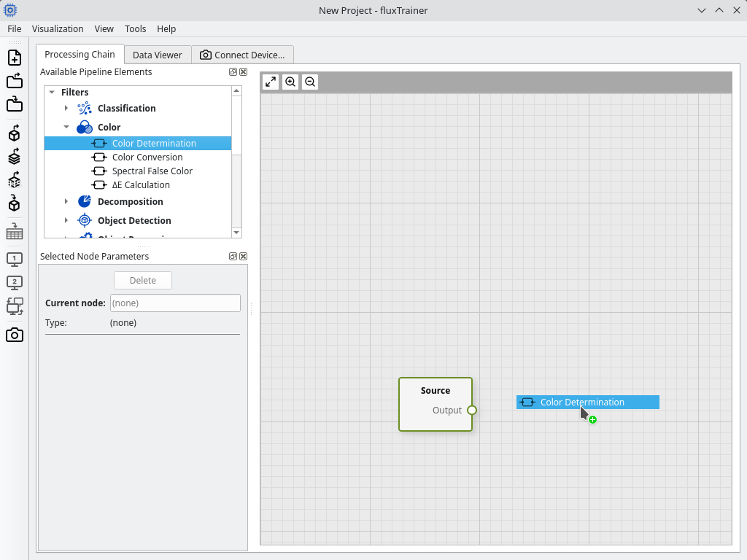Click the monitor 1 icon
The image size is (747, 560).
(15, 260)
